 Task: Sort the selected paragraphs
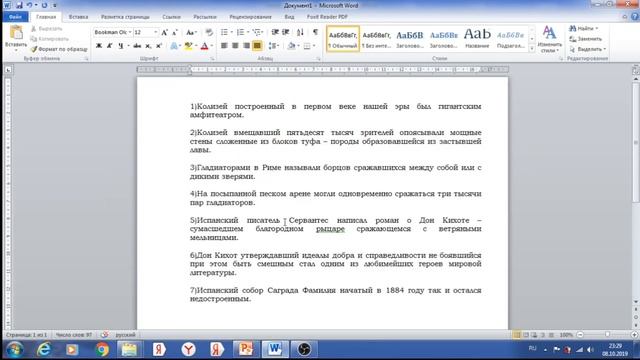click(x=300, y=32)
